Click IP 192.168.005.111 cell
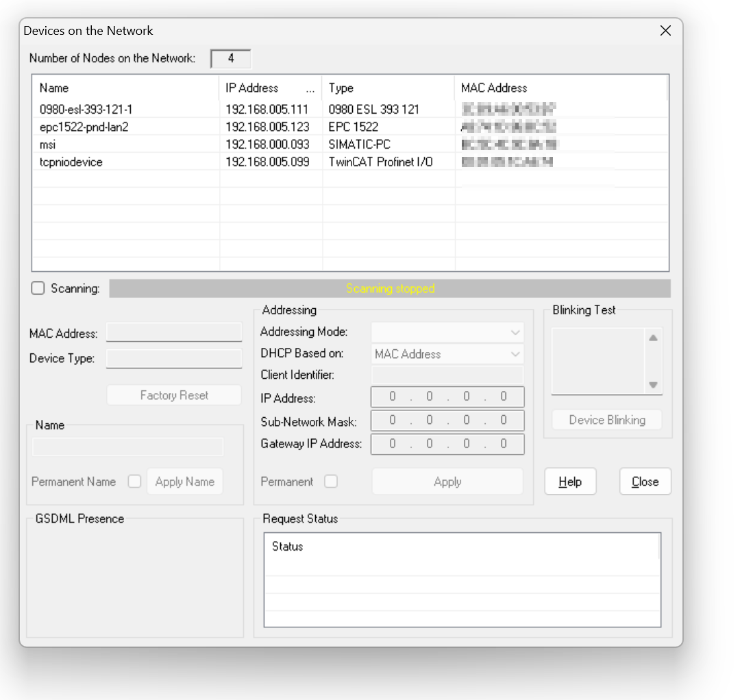 (x=267, y=110)
